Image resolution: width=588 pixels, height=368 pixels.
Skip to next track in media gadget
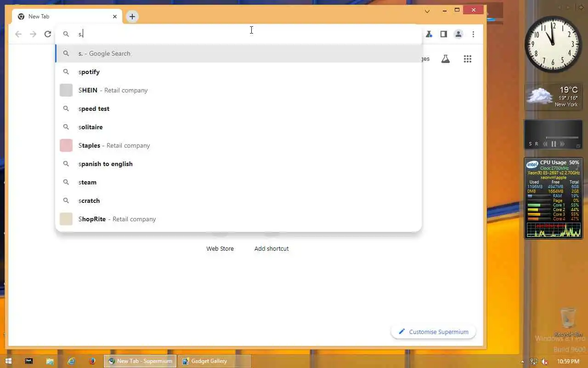click(x=562, y=144)
